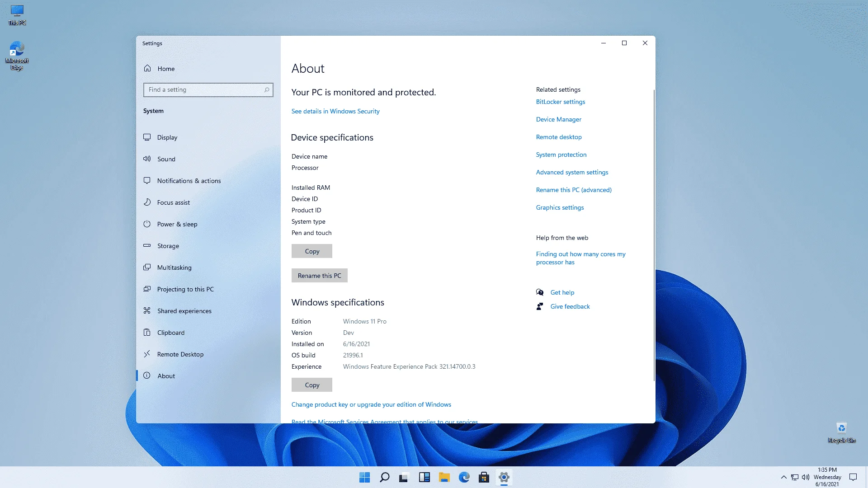Select the Sound speaker icon
Image resolution: width=868 pixels, height=488 pixels.
(147, 159)
